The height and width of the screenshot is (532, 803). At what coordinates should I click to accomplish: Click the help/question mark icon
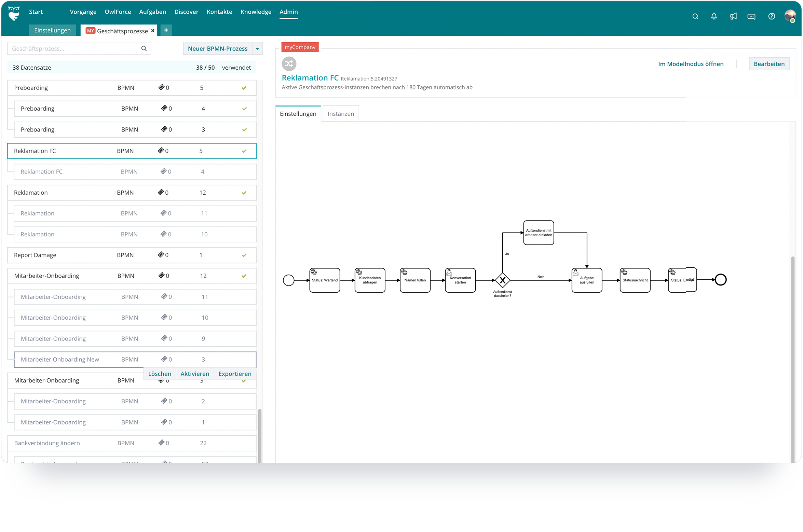(x=772, y=15)
